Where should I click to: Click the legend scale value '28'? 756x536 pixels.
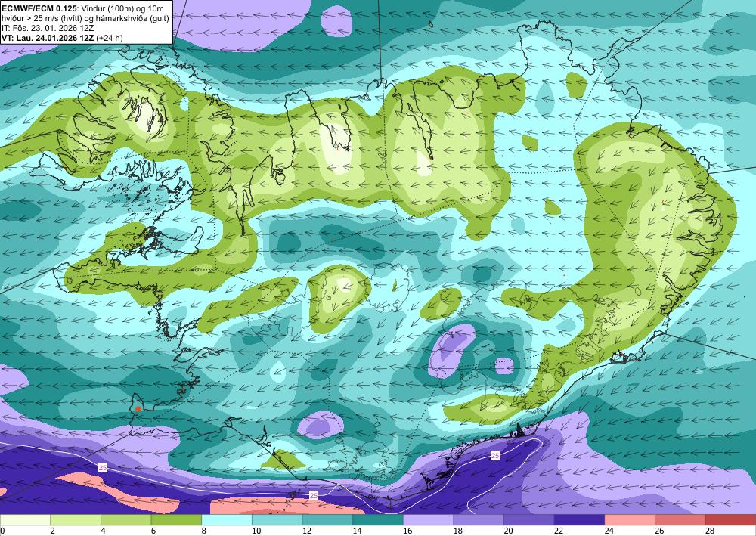click(710, 531)
